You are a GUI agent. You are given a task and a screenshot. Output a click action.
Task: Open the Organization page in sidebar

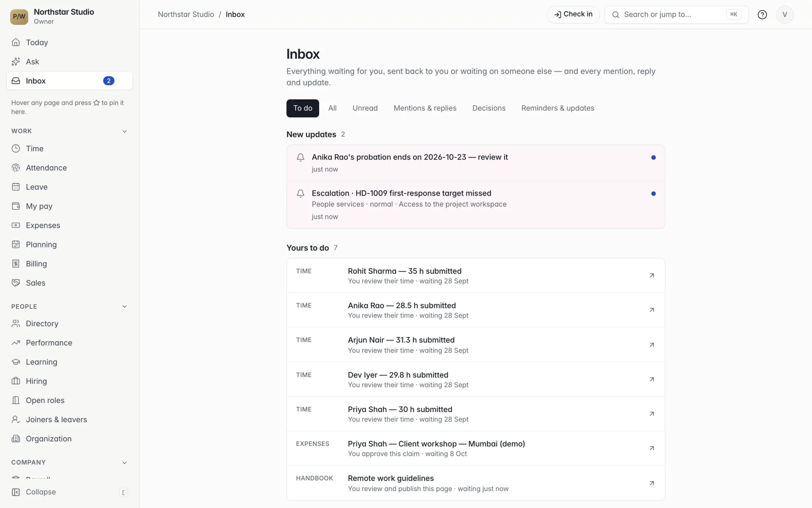(x=70, y=438)
